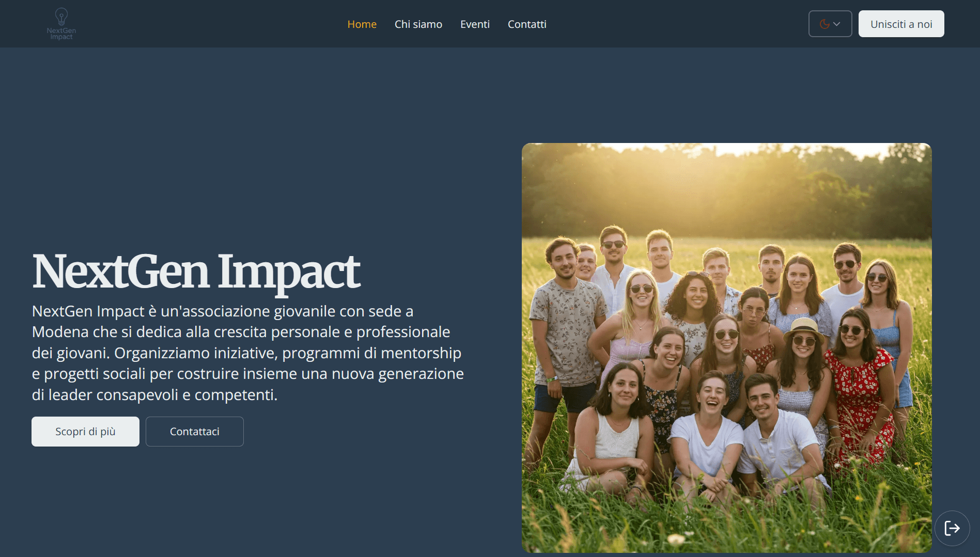This screenshot has height=557, width=980.
Task: Click the NextGen Impact main heading
Action: pos(196,272)
